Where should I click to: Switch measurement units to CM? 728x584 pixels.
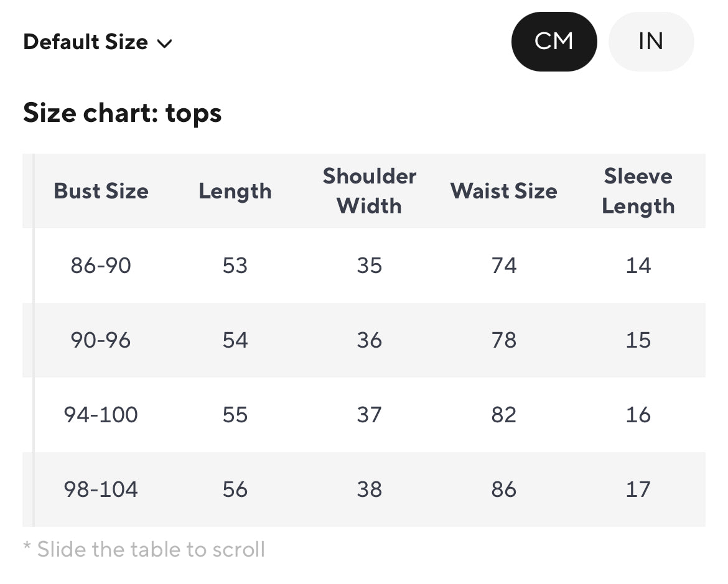(554, 42)
